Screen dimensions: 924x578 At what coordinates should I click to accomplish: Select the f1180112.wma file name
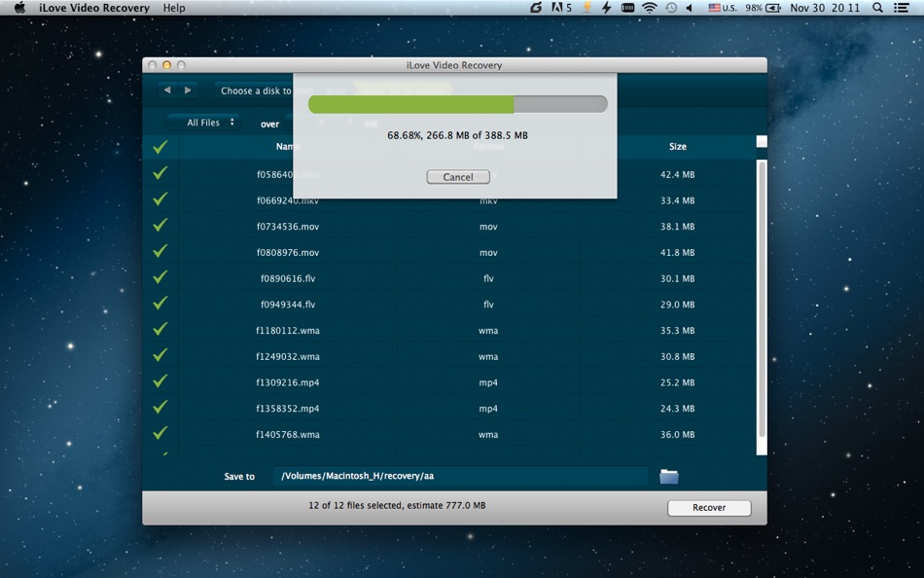(x=288, y=330)
